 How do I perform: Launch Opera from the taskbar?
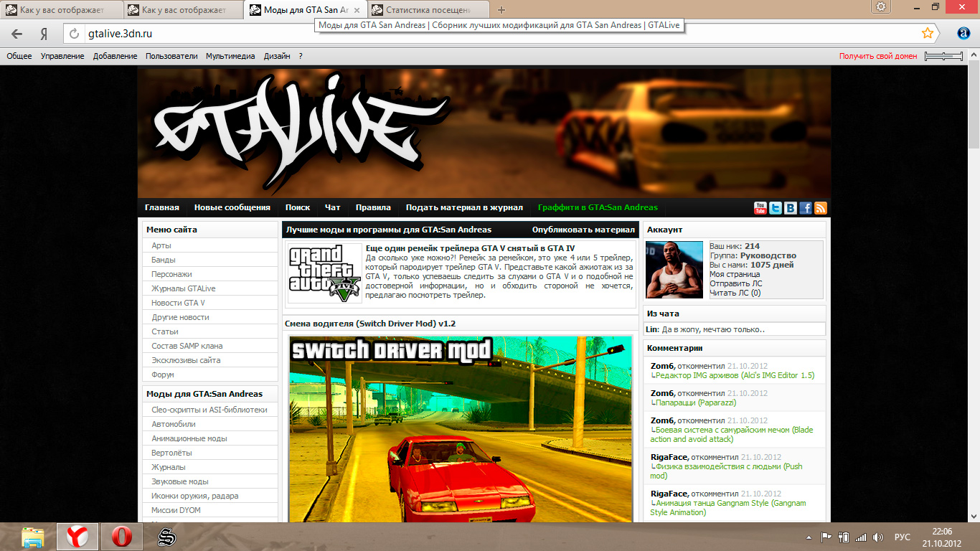(121, 537)
